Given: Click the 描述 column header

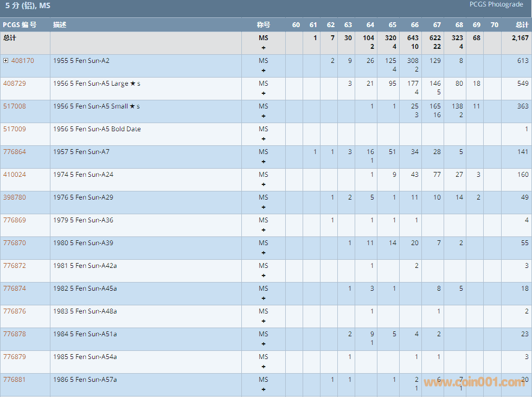Looking at the screenshot, I should tap(60, 25).
